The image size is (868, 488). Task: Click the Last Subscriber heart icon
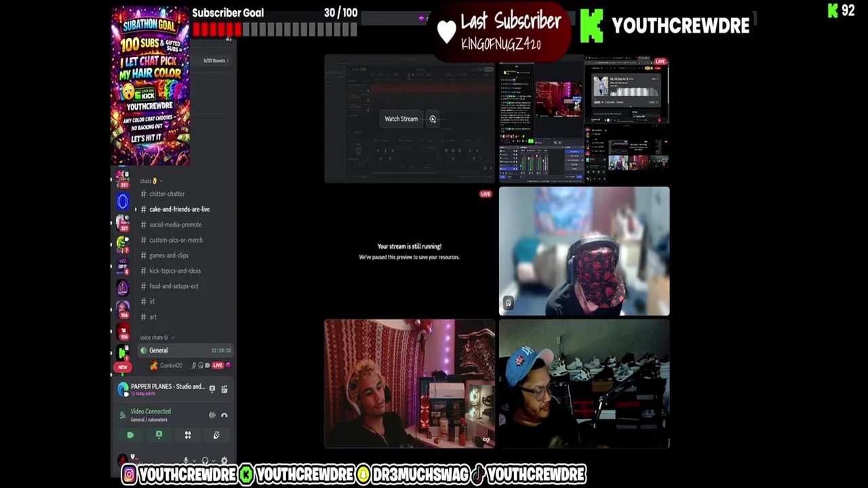(x=446, y=33)
